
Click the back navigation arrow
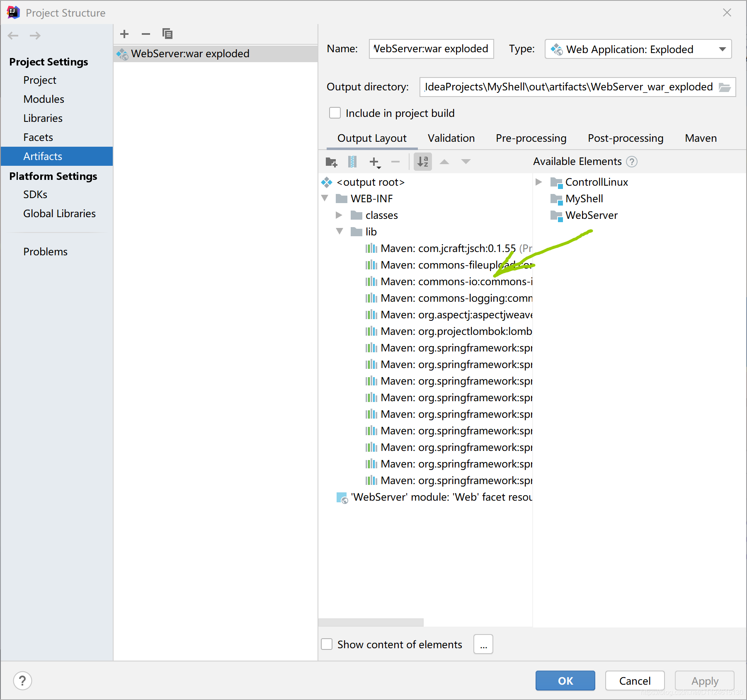point(13,36)
